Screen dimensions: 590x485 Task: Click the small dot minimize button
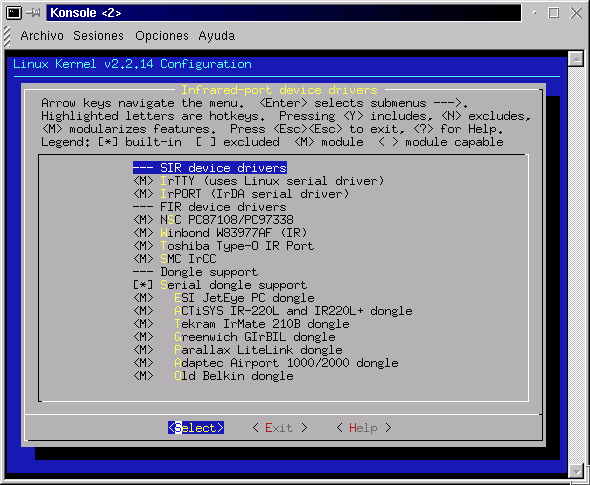[x=534, y=13]
